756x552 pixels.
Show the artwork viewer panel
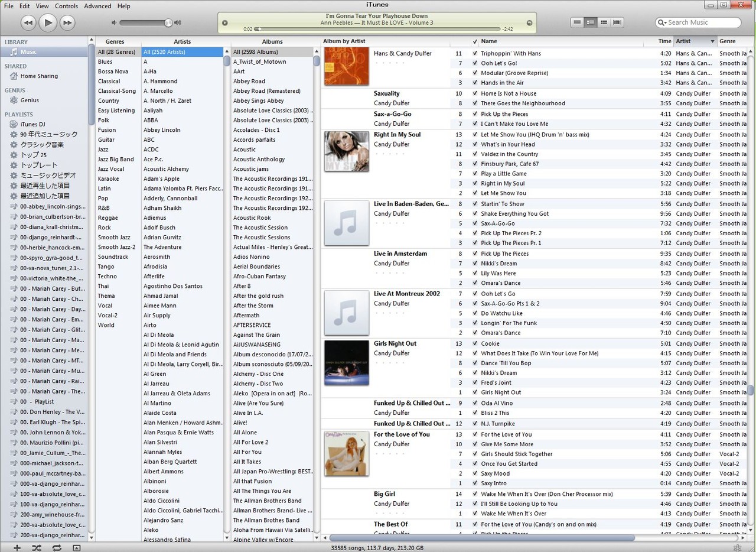(76, 548)
